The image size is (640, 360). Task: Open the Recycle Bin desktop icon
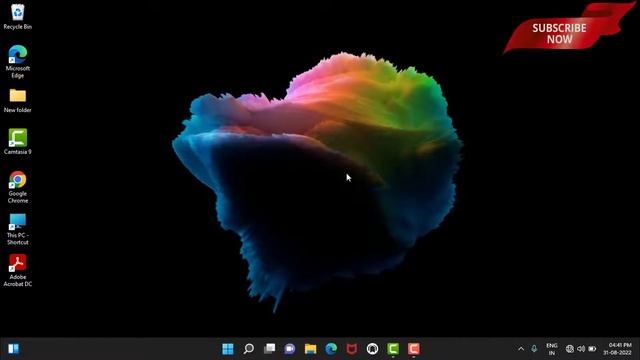coord(18,17)
